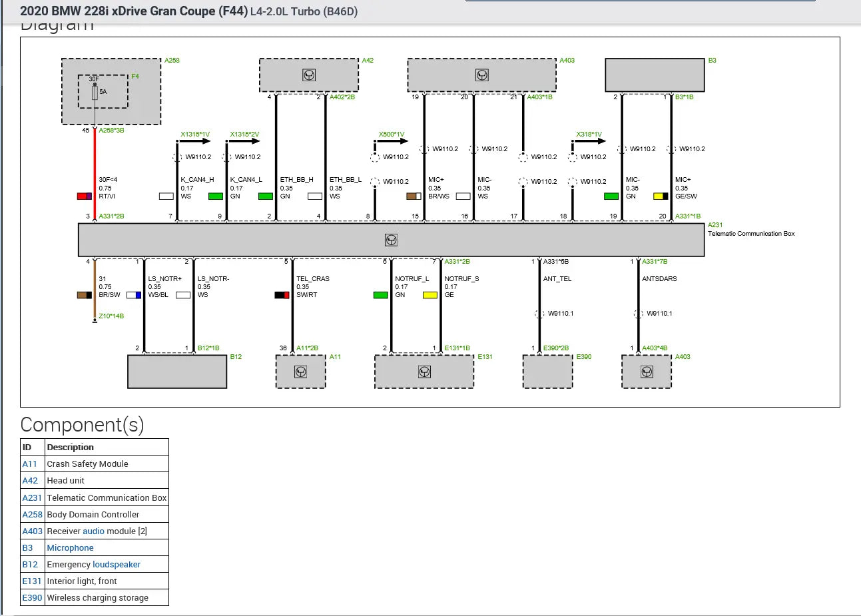The height and width of the screenshot is (616, 861).
Task: Open the A11 component link in the table
Action: click(x=29, y=464)
